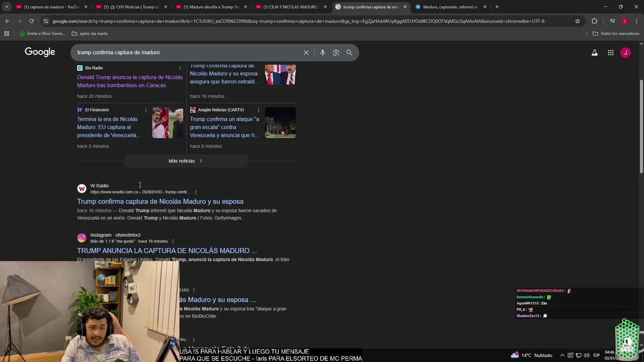Click the Trump and Maduro thumbnail in top news card
Screen dimensions: 644x362
click(x=280, y=74)
